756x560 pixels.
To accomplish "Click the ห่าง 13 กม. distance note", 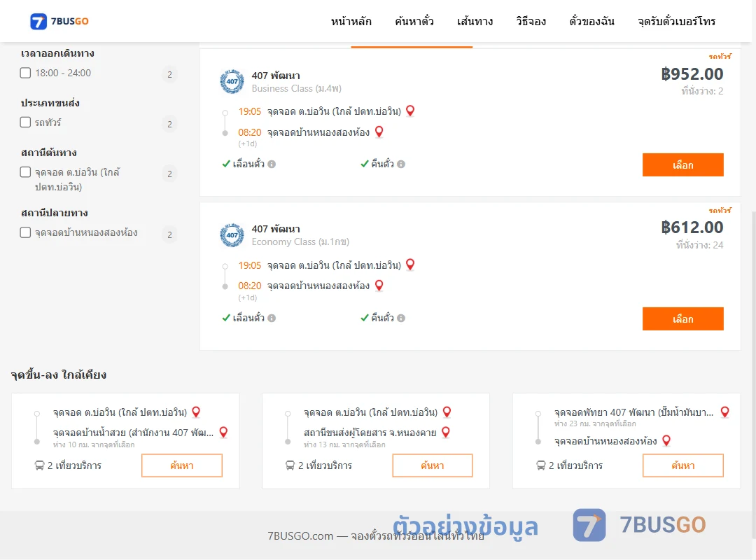I will coord(344,444).
